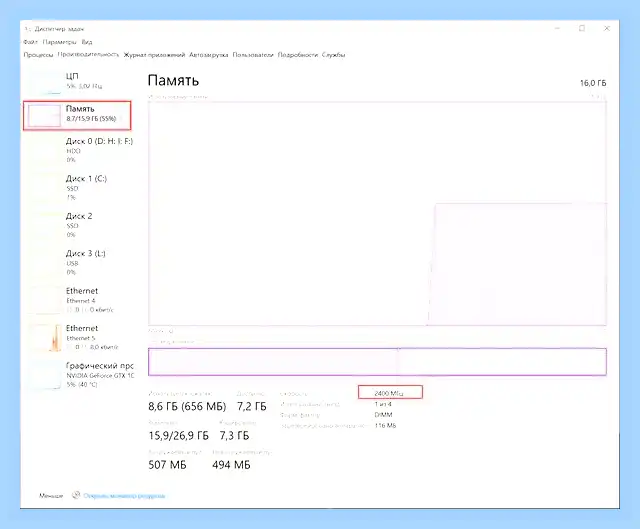Open the Параметры menu

pos(60,42)
